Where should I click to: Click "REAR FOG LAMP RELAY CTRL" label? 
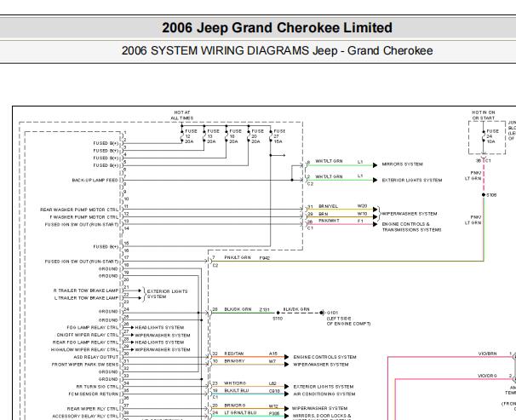click(85, 342)
